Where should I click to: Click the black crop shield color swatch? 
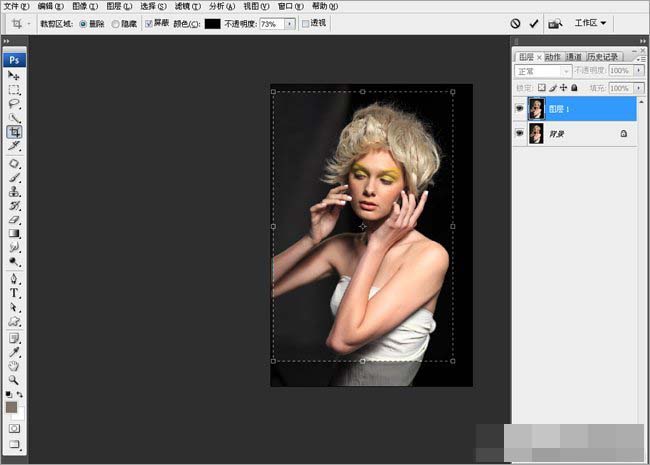[x=212, y=23]
